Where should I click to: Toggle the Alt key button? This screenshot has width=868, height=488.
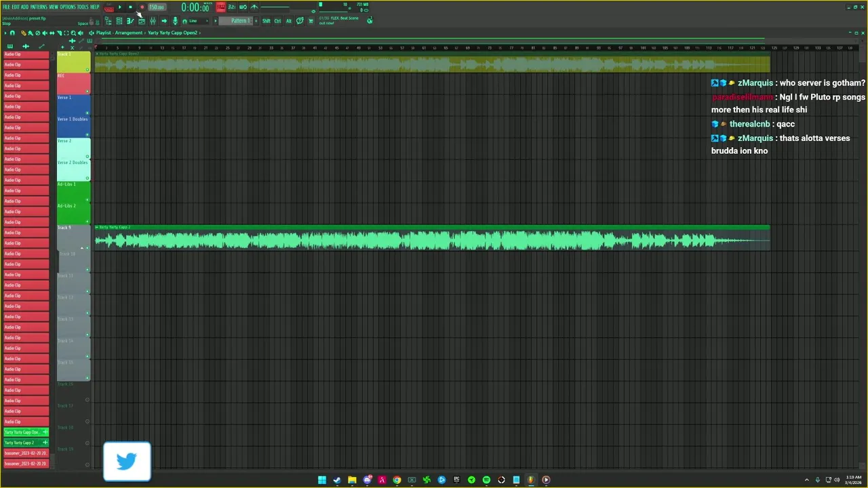[289, 21]
